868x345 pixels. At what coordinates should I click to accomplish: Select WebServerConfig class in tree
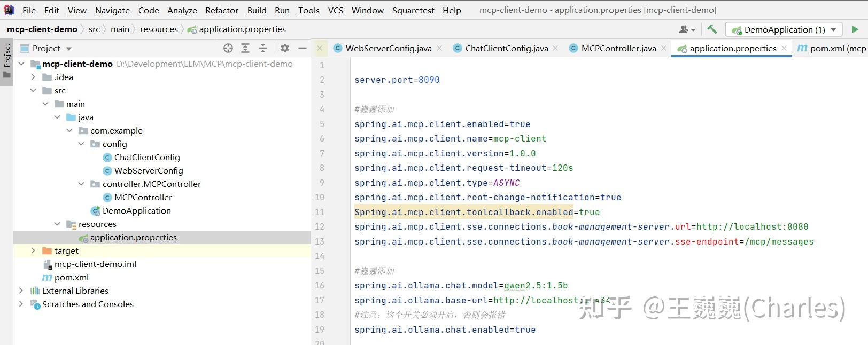coord(149,170)
